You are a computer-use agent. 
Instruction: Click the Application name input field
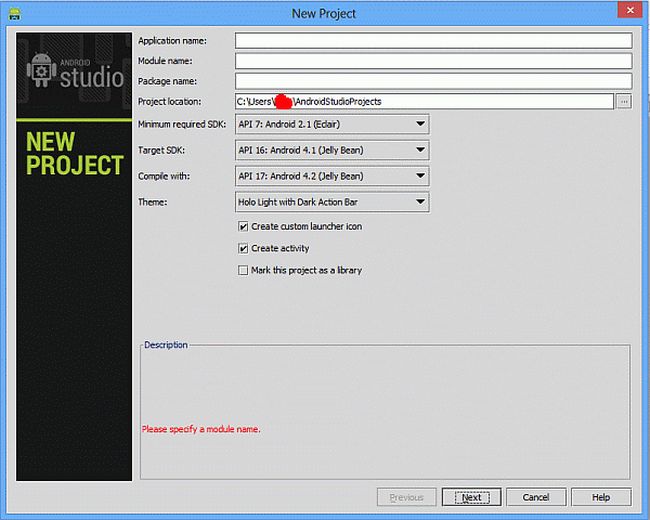tap(433, 41)
